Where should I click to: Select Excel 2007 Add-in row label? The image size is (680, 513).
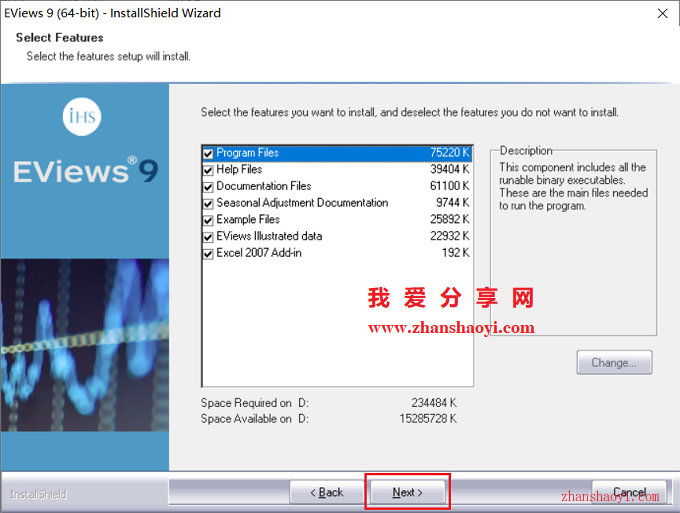click(x=259, y=253)
